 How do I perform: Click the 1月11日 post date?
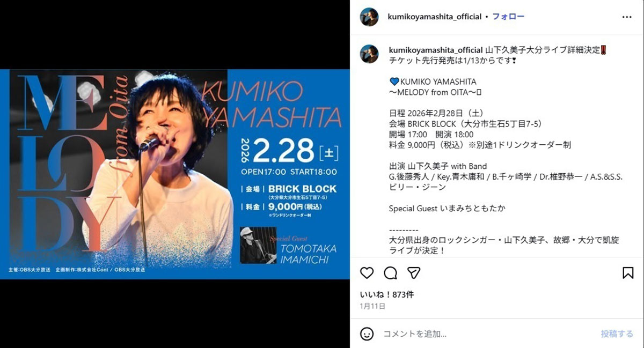coord(372,306)
